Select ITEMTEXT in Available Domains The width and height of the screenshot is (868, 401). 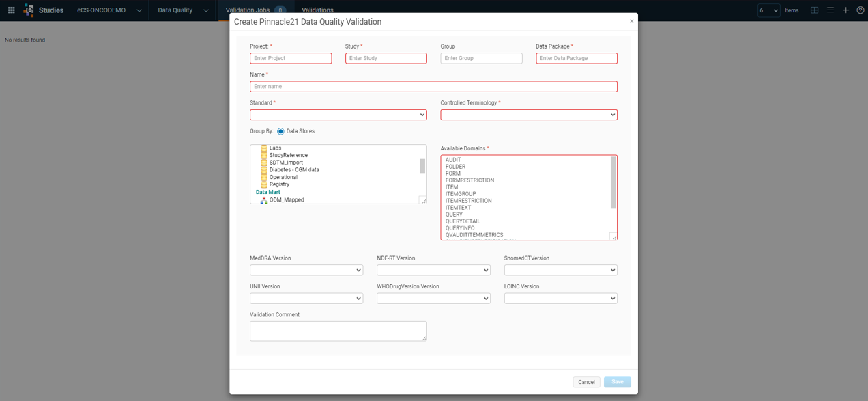458,208
